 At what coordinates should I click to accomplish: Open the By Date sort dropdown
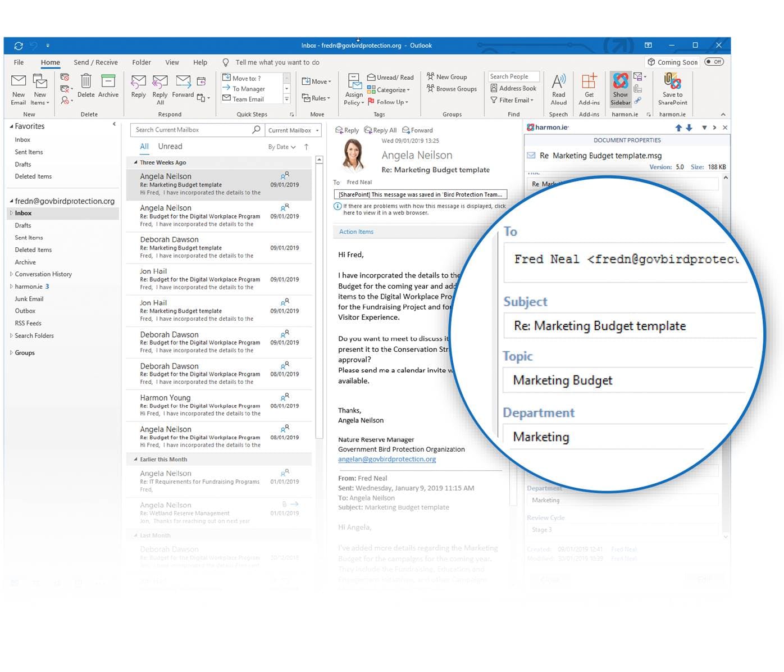(x=282, y=147)
